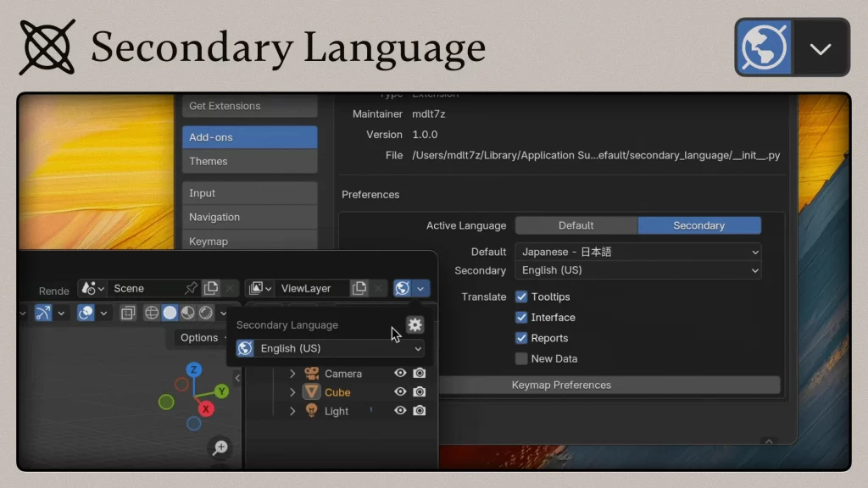Disable Camera in renders via camera icon
The image size is (868, 488).
click(419, 373)
